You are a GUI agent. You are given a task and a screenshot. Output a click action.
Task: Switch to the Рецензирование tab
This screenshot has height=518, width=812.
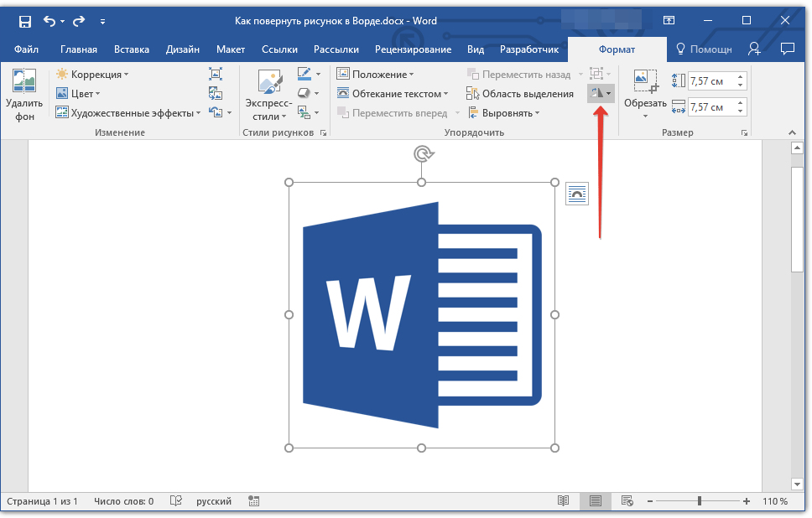(413, 49)
